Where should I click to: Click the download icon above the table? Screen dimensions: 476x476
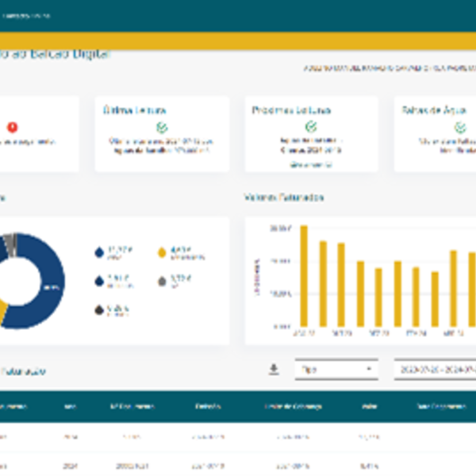pos(274,369)
